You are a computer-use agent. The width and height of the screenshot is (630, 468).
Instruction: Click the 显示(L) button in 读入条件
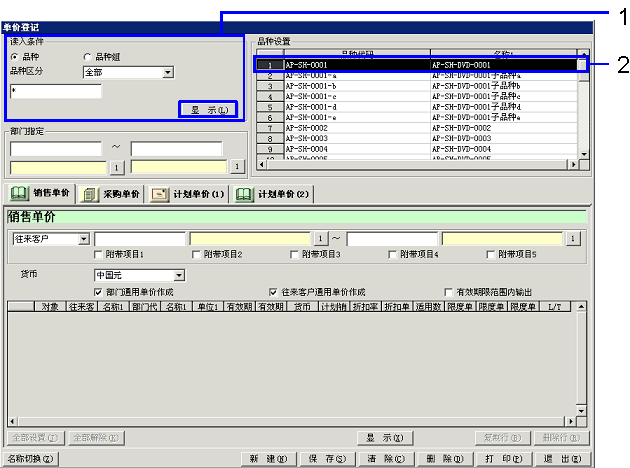point(208,109)
